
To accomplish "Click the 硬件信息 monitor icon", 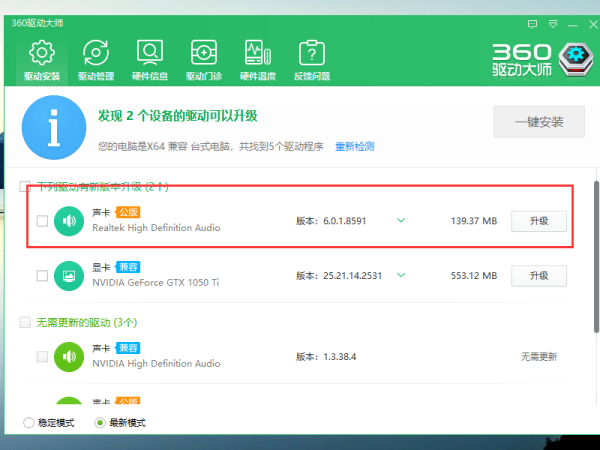I will point(150,59).
